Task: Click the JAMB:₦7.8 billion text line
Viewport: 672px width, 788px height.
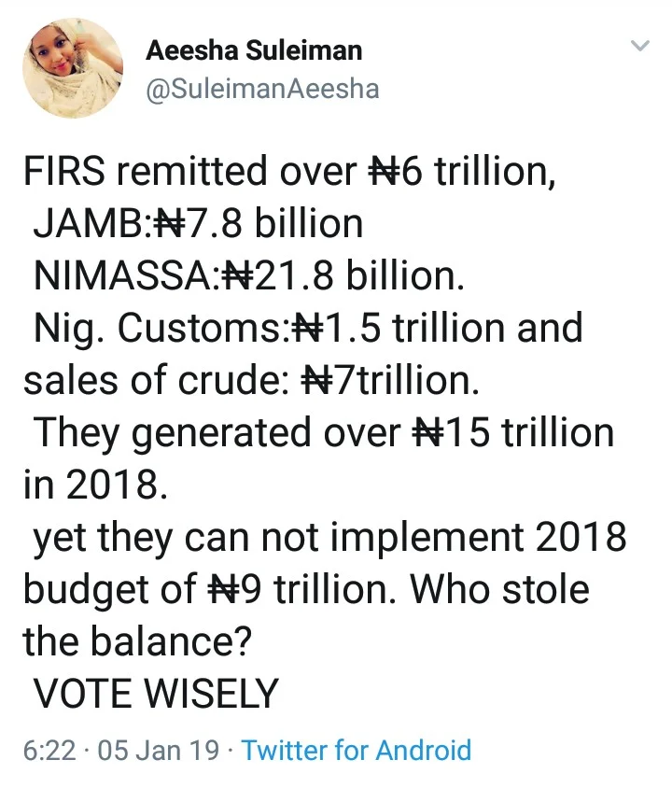Action: 198,224
